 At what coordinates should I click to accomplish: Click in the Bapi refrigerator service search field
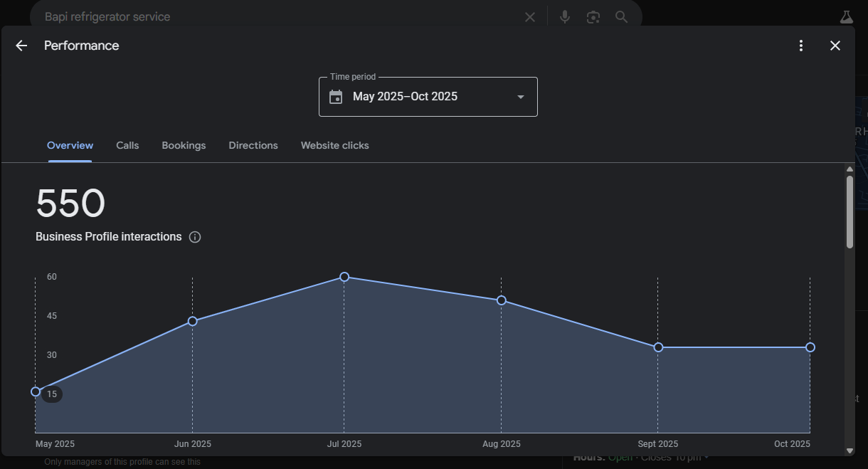(x=277, y=17)
